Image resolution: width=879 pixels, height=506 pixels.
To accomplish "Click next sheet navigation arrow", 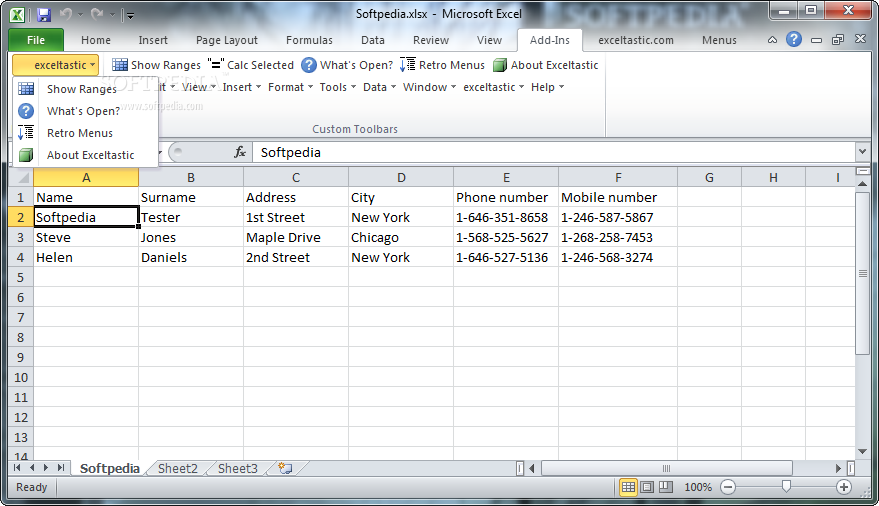I will pyautogui.click(x=46, y=468).
